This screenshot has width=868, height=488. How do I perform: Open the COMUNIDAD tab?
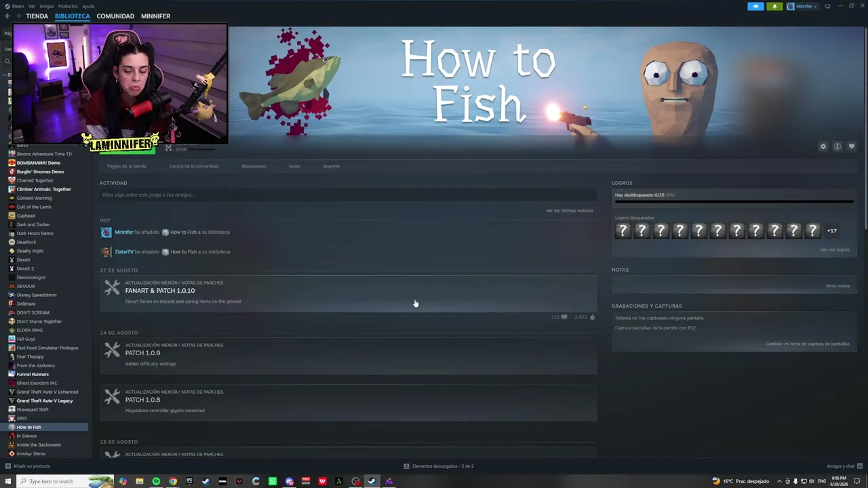115,16
